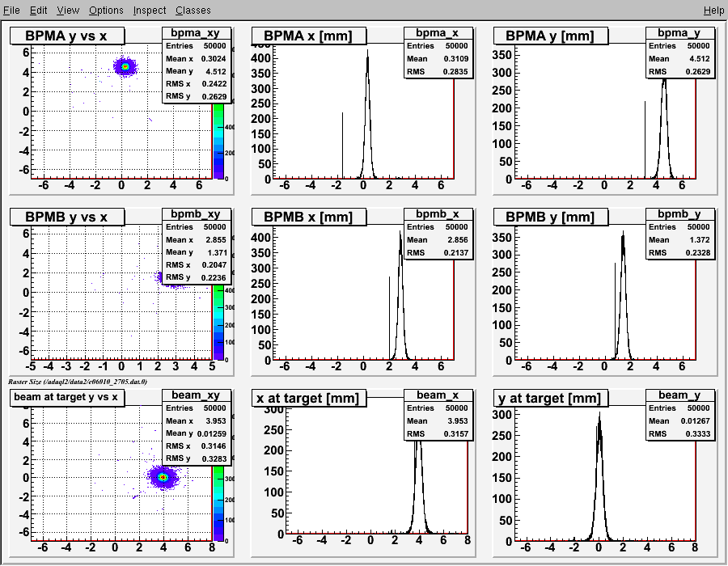Select the 'BPMB y vs x' plot title

pos(67,217)
